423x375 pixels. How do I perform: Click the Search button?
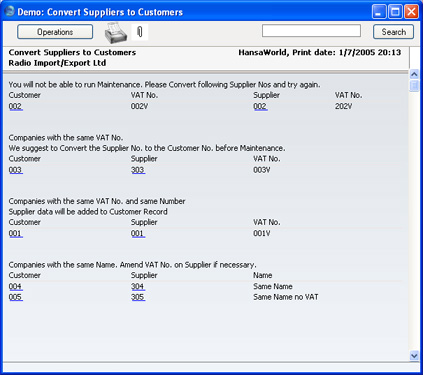pos(393,32)
